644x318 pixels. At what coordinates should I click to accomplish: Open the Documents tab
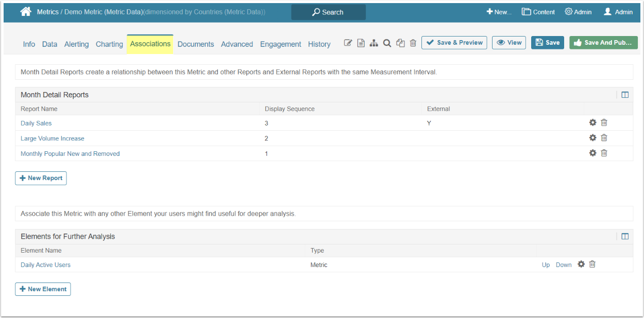196,44
